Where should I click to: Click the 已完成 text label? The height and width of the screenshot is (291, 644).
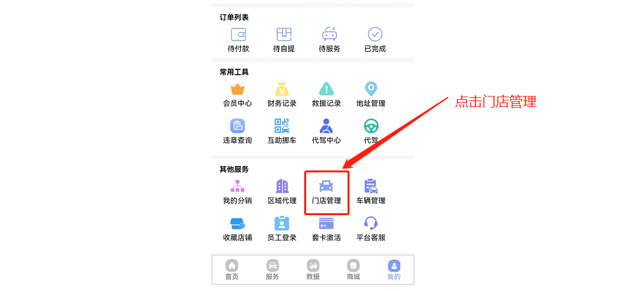pyautogui.click(x=375, y=49)
